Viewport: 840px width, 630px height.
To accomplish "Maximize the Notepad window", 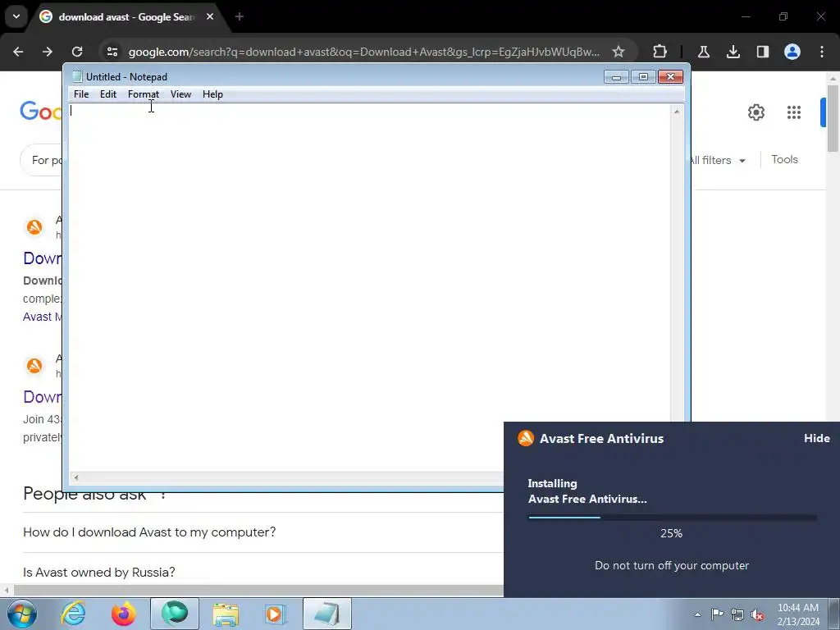I will (x=643, y=77).
